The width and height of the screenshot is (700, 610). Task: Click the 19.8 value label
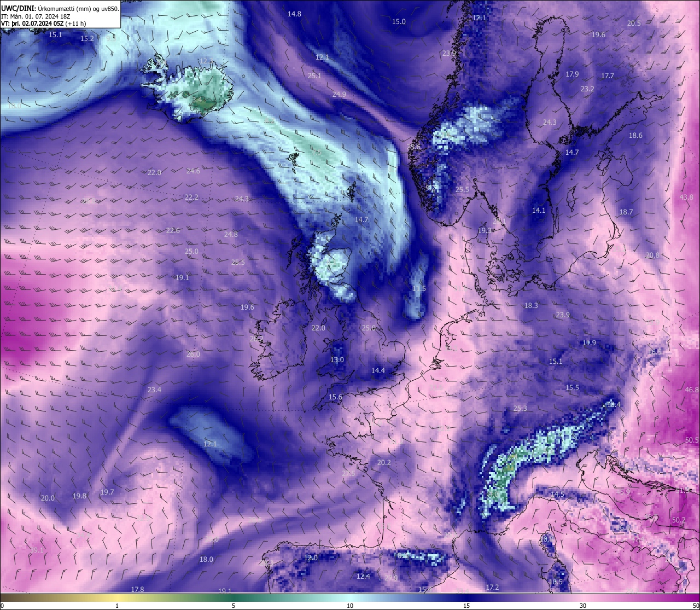click(x=79, y=496)
